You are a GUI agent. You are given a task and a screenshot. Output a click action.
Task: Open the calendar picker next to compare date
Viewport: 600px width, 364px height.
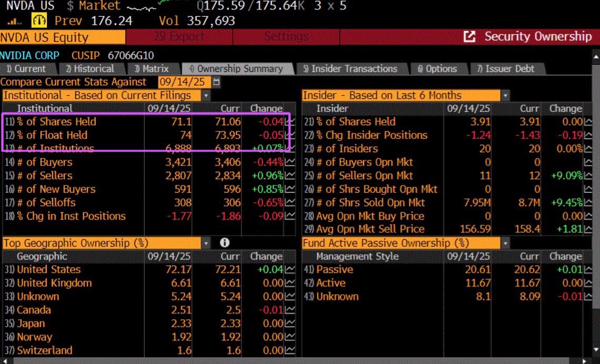[217, 82]
